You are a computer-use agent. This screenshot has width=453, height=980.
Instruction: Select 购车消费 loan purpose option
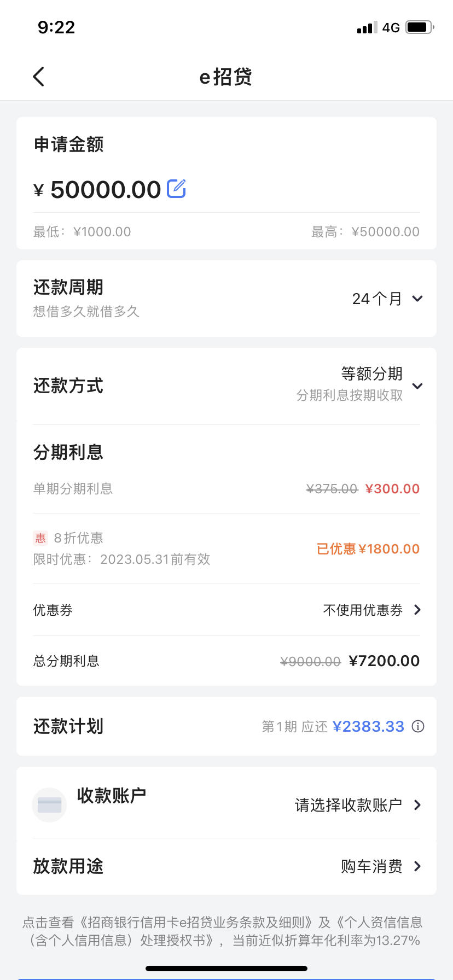pyautogui.click(x=371, y=866)
